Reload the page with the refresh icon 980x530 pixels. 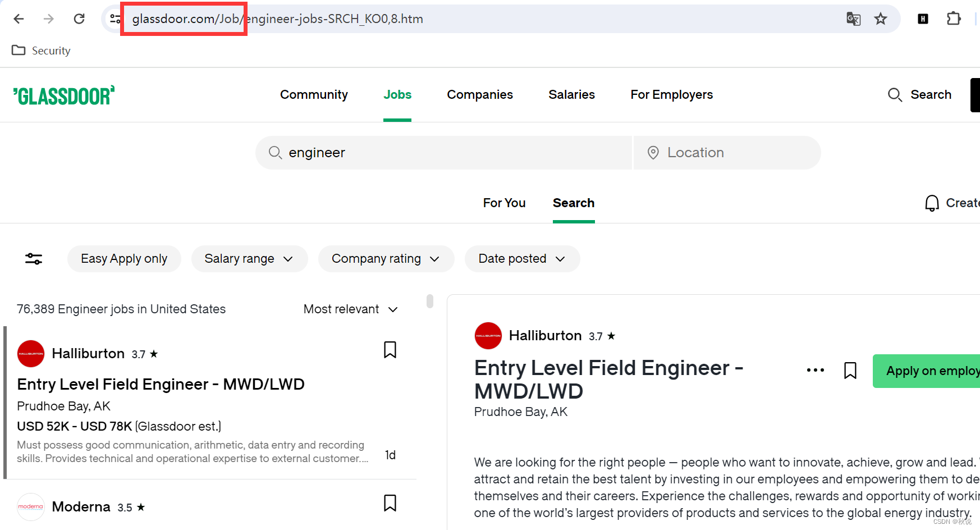point(79,19)
